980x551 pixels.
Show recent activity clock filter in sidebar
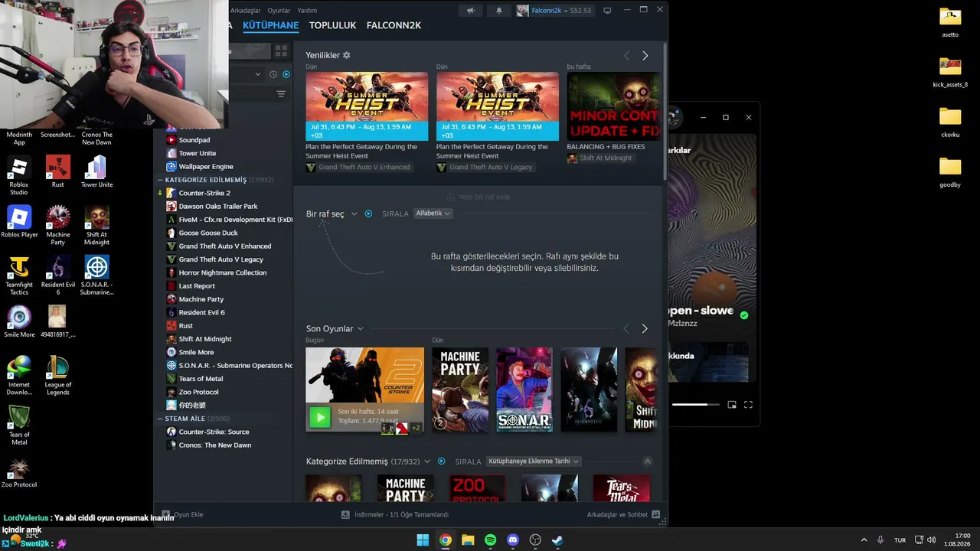coord(273,74)
